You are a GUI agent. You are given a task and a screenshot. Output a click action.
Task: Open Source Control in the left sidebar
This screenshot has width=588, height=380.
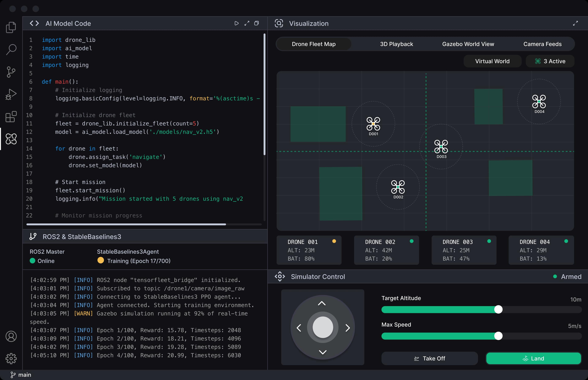point(11,72)
